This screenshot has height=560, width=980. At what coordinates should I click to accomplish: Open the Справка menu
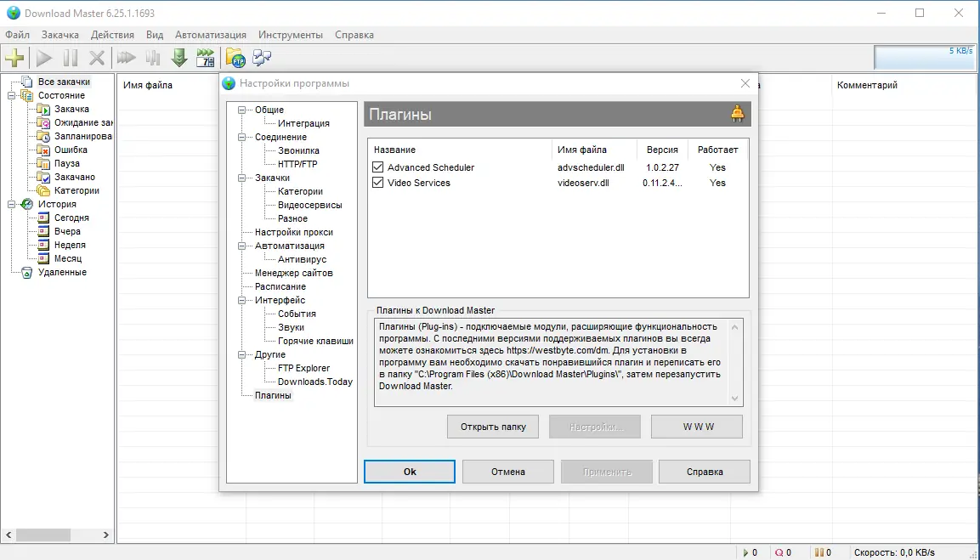click(x=354, y=35)
